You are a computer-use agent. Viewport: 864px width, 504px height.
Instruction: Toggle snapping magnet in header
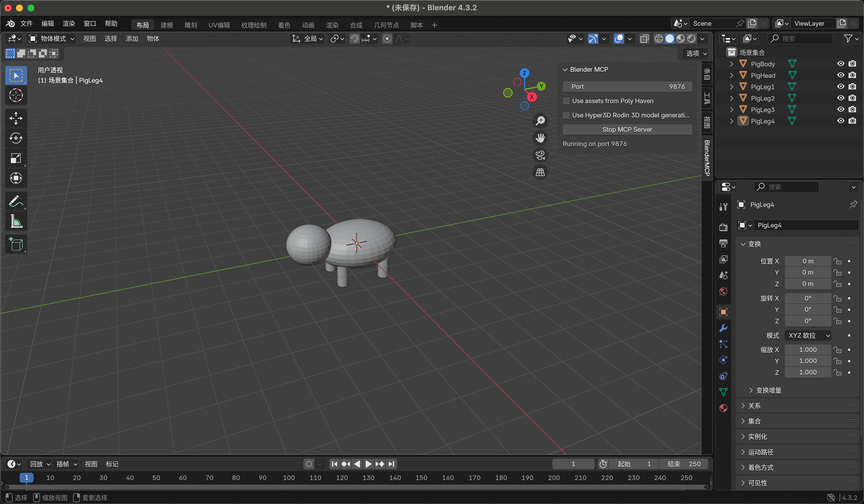coord(354,39)
